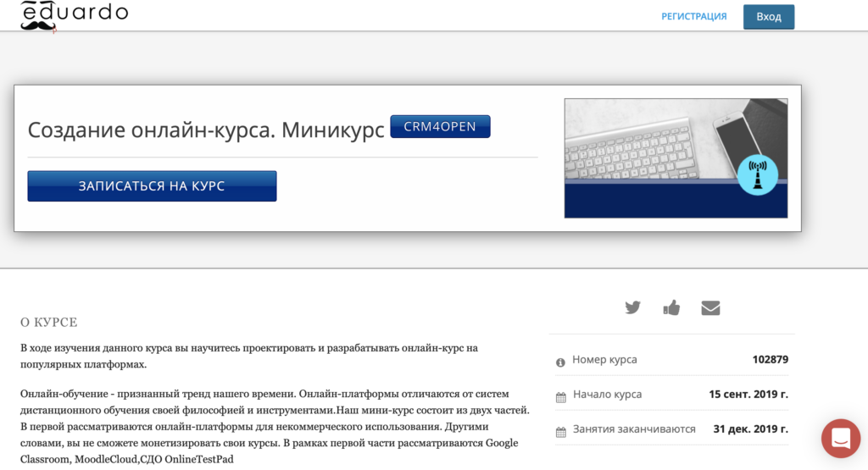Click the calendar icon beside Начало курса
Image resolution: width=868 pixels, height=470 pixels.
[x=560, y=396]
